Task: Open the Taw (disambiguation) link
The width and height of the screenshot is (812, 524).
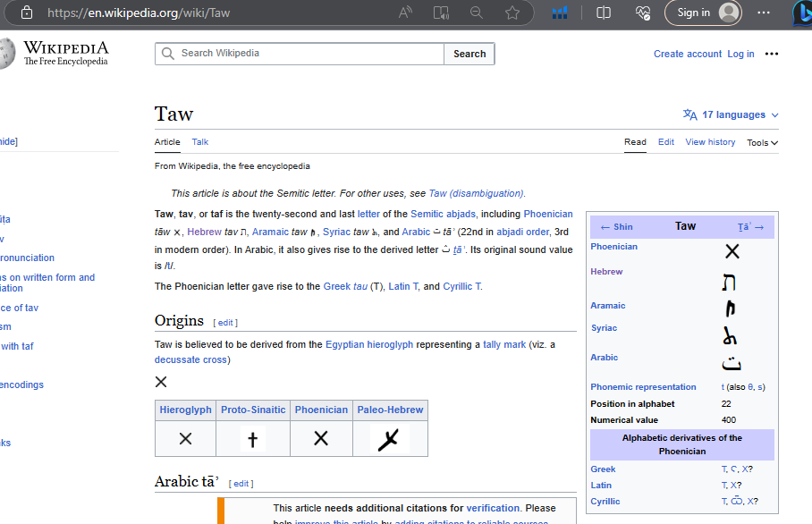Action: (x=476, y=193)
